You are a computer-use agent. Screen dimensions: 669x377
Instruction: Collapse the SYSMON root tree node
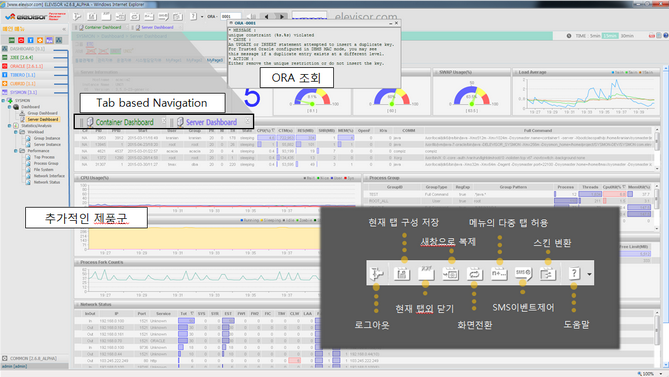3,101
